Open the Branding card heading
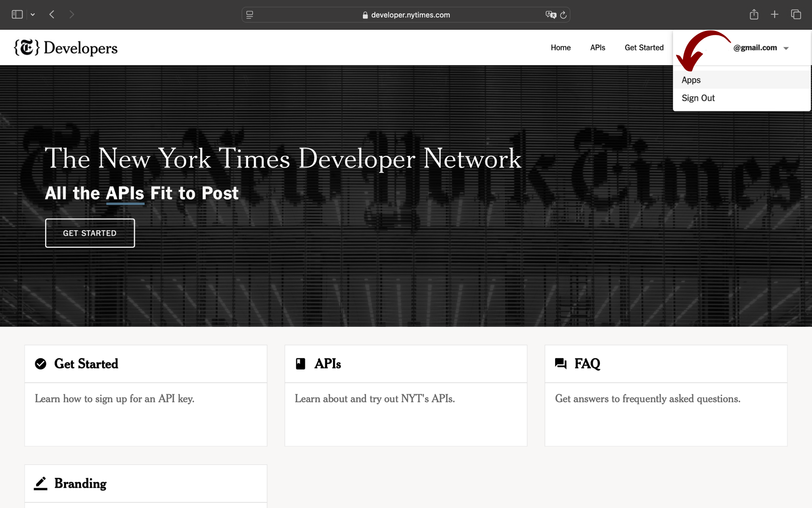 pyautogui.click(x=80, y=483)
